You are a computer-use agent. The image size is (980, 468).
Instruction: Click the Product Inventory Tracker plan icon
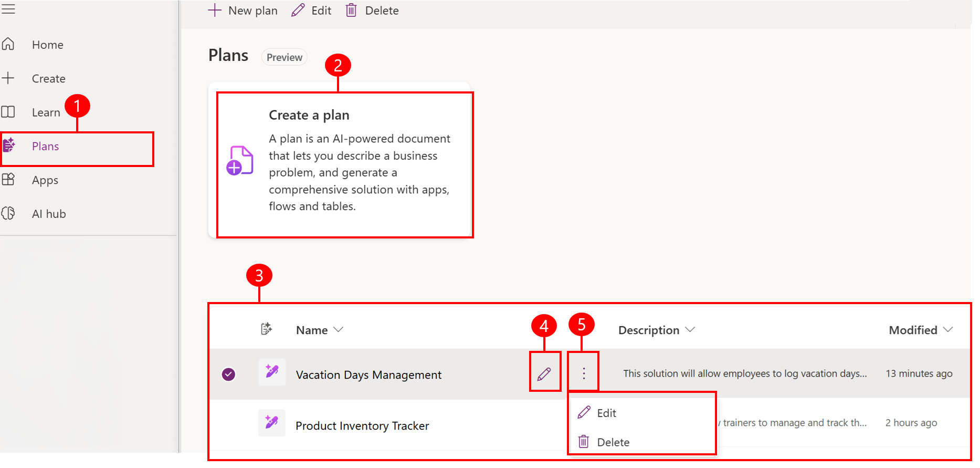coord(272,423)
